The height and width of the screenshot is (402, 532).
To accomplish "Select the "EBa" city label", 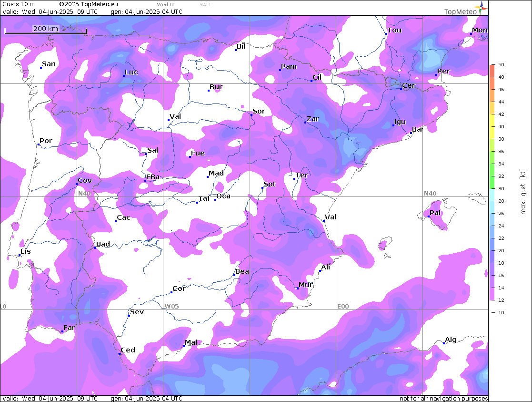I will [153, 177].
